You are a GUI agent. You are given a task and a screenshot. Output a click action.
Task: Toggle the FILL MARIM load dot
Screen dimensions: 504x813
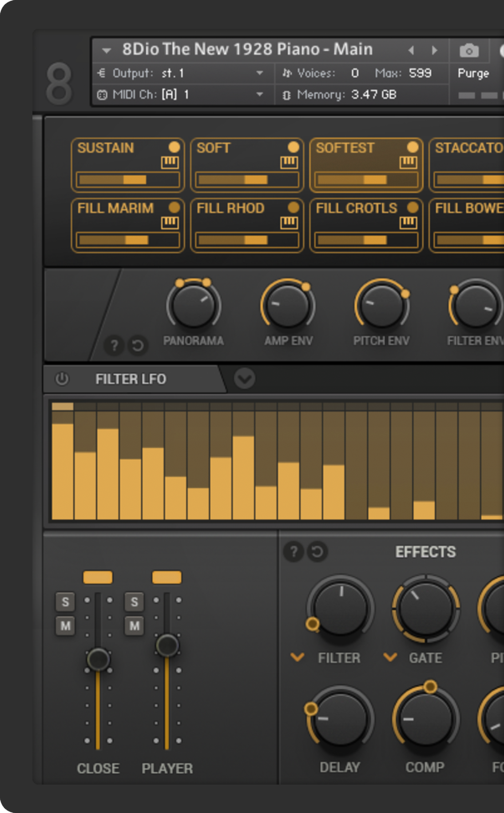(174, 207)
